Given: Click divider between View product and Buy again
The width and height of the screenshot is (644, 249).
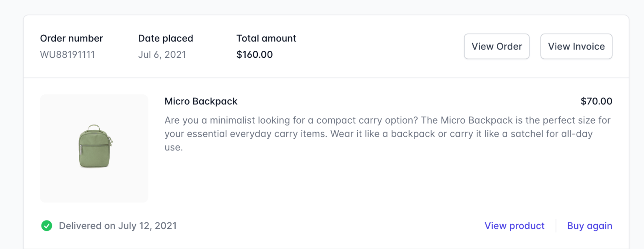Looking at the screenshot, I should pos(556,226).
